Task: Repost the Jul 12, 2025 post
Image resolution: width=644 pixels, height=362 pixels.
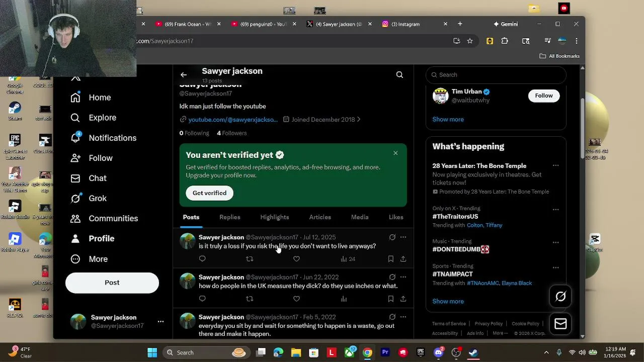Action: (x=250, y=259)
